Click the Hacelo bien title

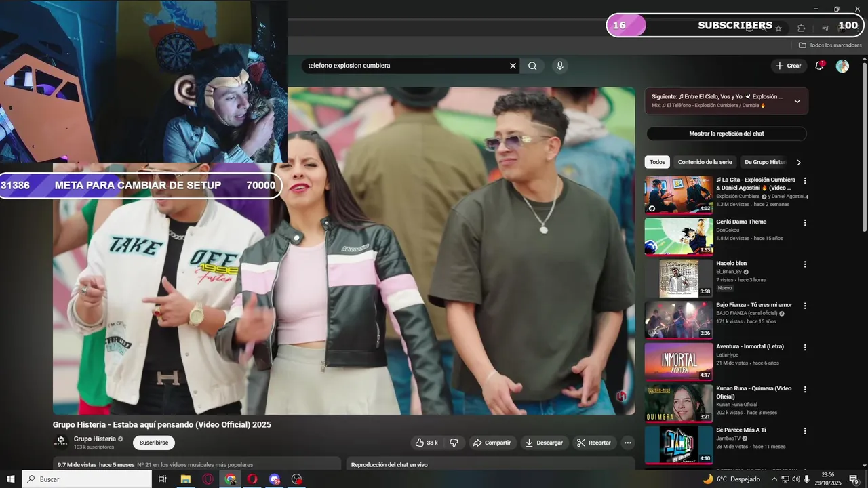tap(731, 263)
